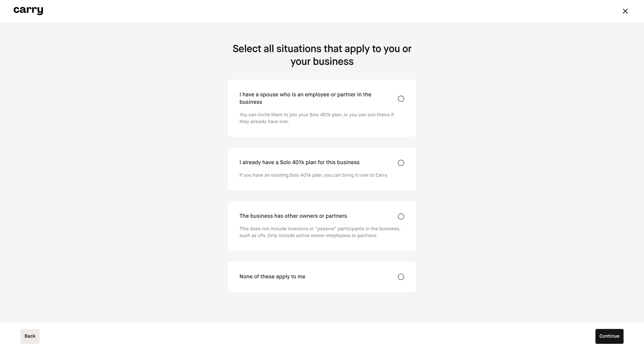Close the onboarding questionnaire with the X
Viewport: 644px width, 350px height.
(x=625, y=11)
